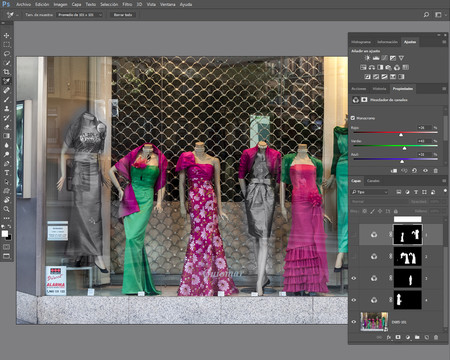
Task: Select the Hand tool
Action: point(6,200)
